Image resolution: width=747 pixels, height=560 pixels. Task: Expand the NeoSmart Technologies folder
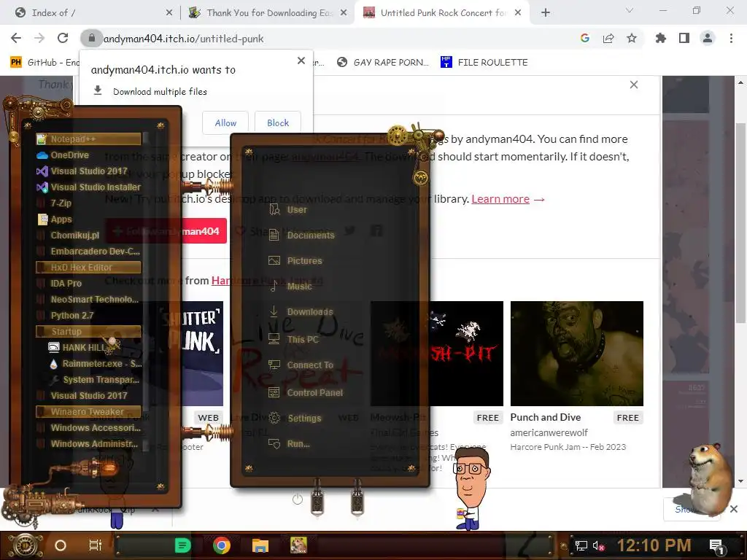point(88,300)
